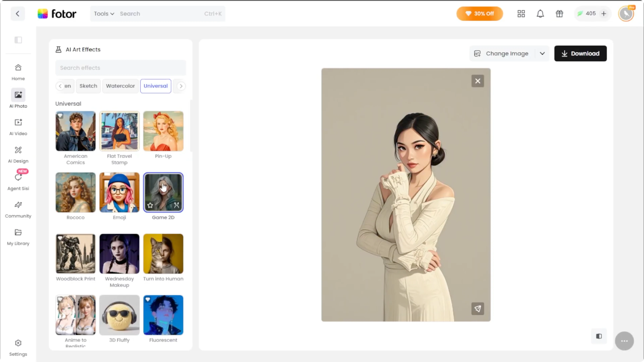The height and width of the screenshot is (362, 644).
Task: Apply the Fluorescent effect
Action: point(163,315)
